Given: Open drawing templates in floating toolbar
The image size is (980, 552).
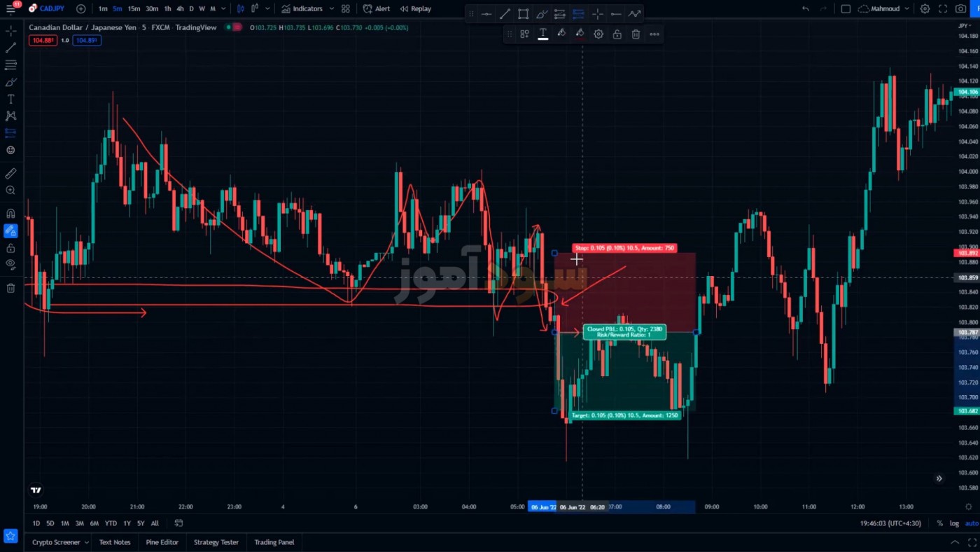Looking at the screenshot, I should 524,34.
